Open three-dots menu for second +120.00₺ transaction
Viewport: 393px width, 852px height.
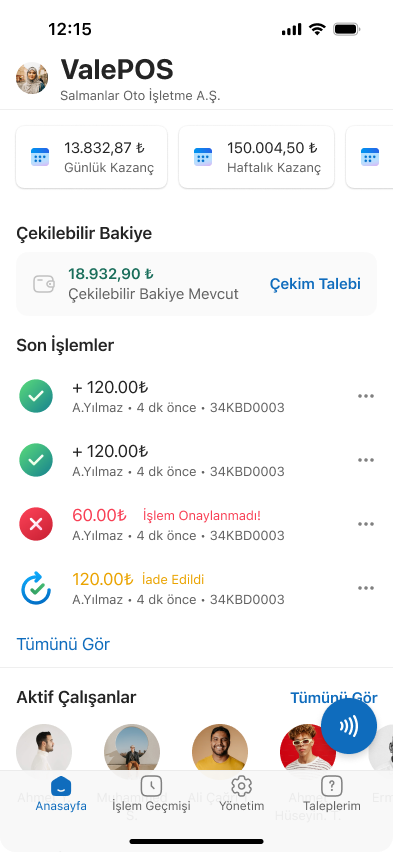click(x=366, y=460)
